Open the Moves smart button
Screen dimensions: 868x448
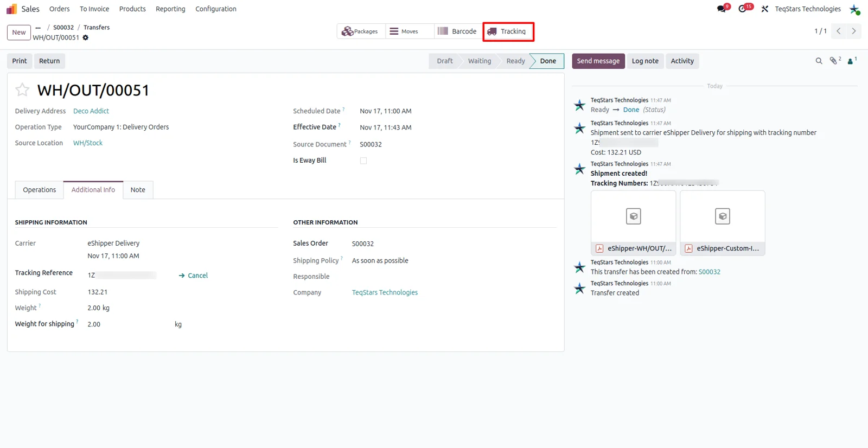pyautogui.click(x=410, y=31)
